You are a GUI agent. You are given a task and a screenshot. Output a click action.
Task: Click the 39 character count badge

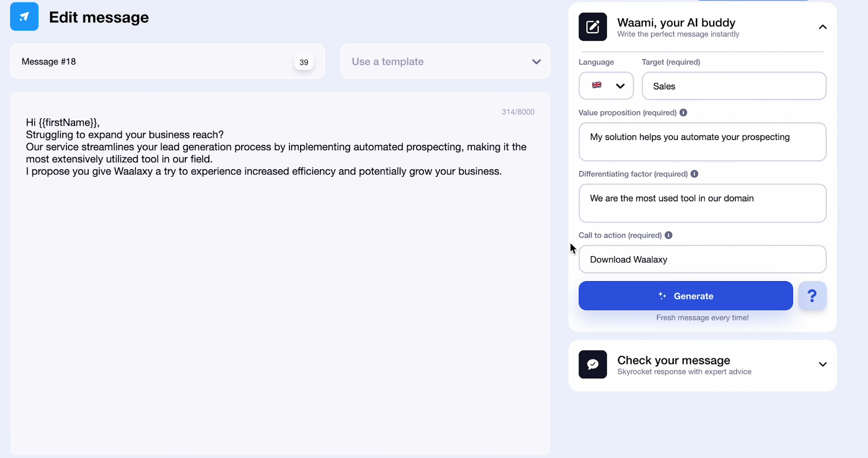[304, 62]
